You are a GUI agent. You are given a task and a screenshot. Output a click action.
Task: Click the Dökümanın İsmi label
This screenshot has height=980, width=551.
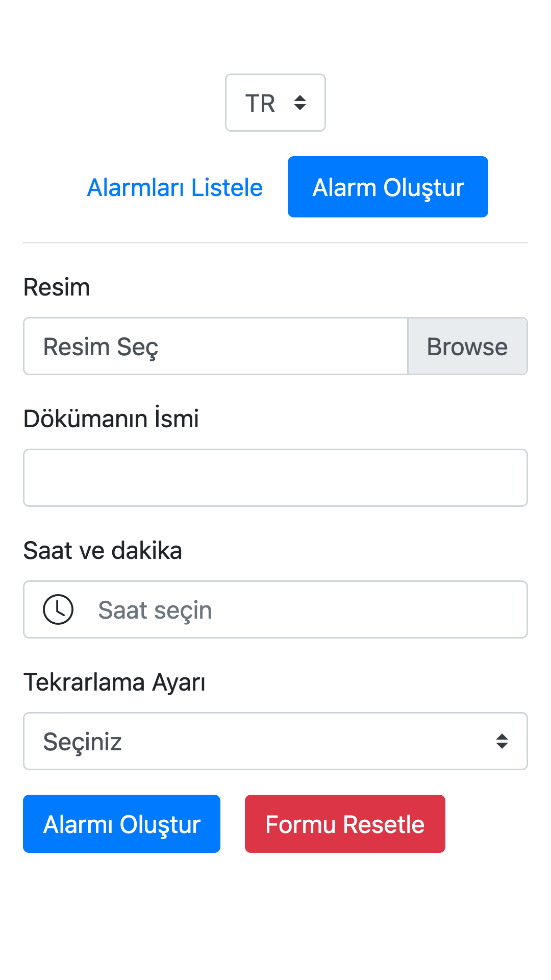111,418
